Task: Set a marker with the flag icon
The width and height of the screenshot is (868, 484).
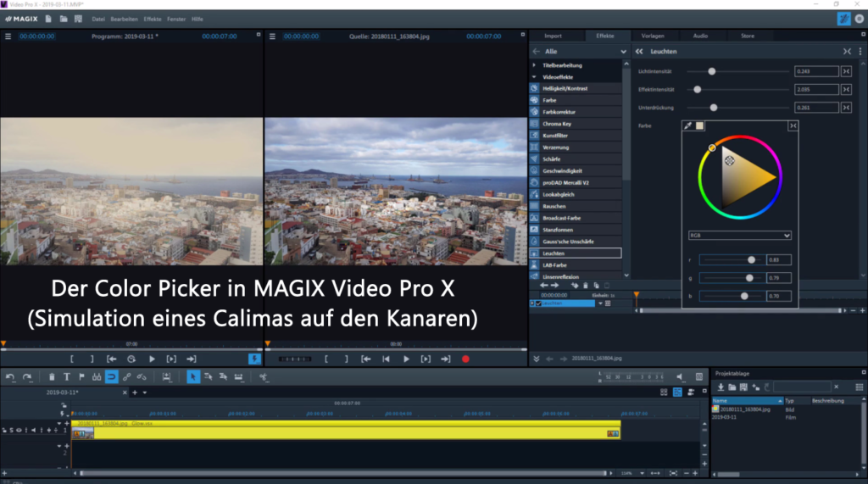Action: tap(81, 377)
